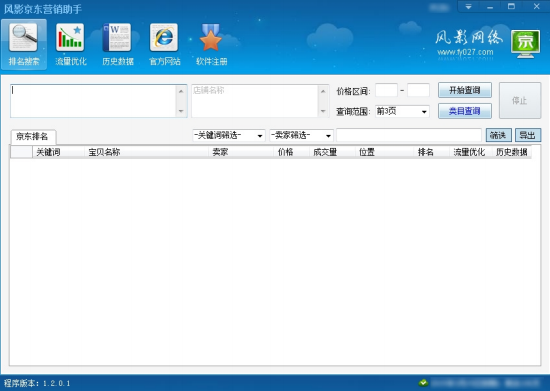Image resolution: width=550 pixels, height=391 pixels.
Task: Minimize the window
Action: pos(490,6)
